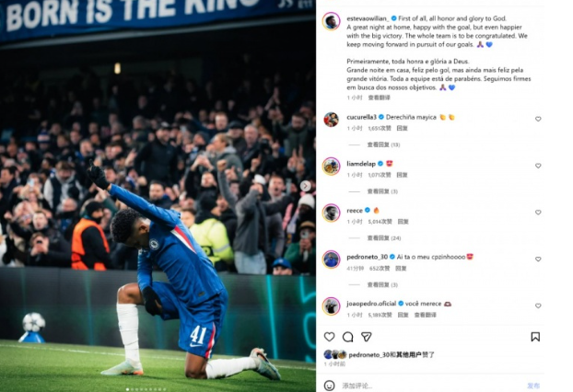Viewport: 573px width, 392px height.
Task: Open the pedroneto_30 username link
Action: coord(367,257)
